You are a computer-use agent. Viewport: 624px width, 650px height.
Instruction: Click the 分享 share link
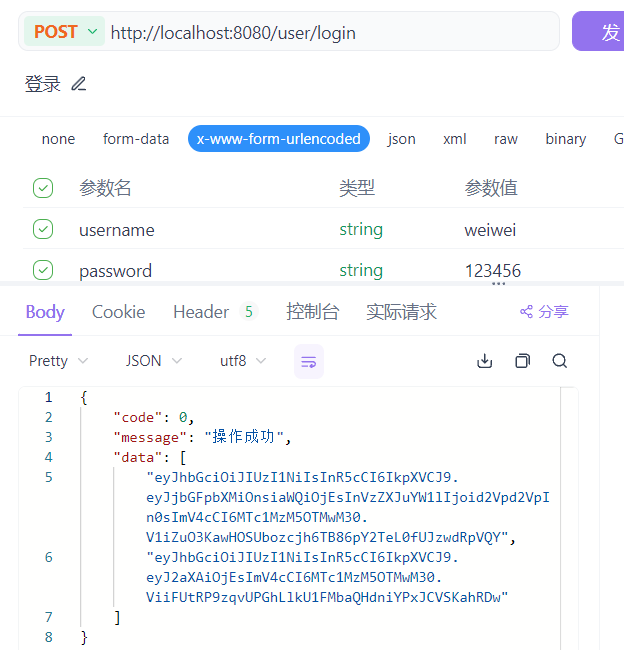544,311
